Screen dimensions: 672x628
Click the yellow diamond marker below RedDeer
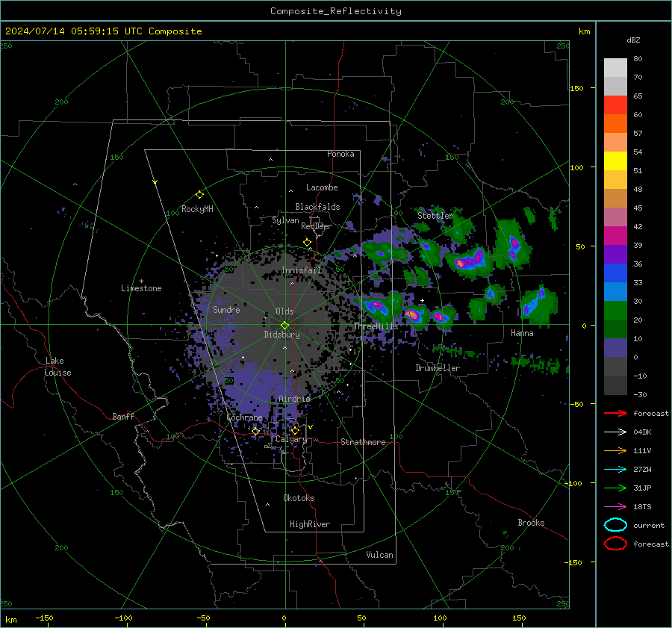tap(307, 243)
